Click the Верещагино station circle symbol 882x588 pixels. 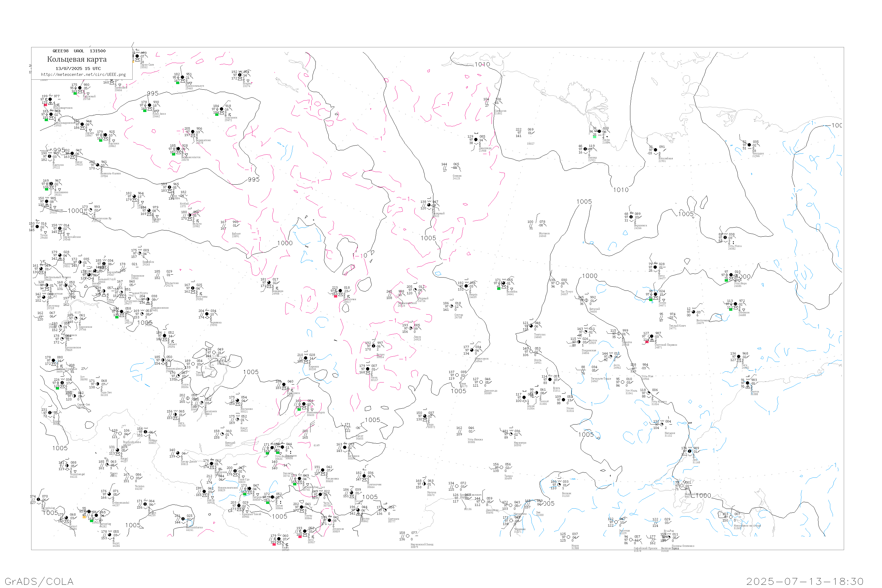193,132
